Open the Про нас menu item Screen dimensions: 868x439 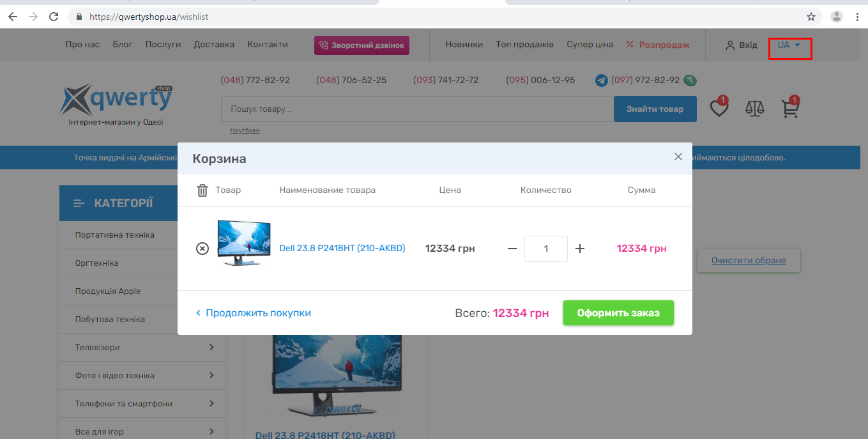click(83, 45)
